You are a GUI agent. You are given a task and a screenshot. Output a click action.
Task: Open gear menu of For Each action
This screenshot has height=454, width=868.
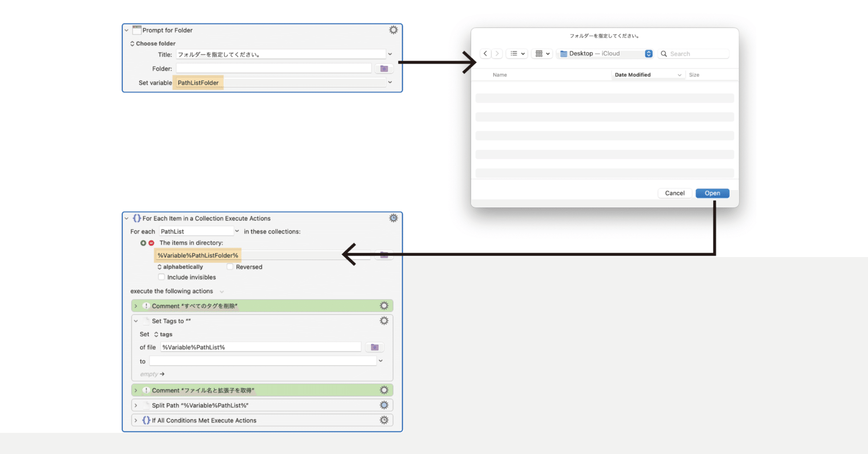(x=393, y=218)
